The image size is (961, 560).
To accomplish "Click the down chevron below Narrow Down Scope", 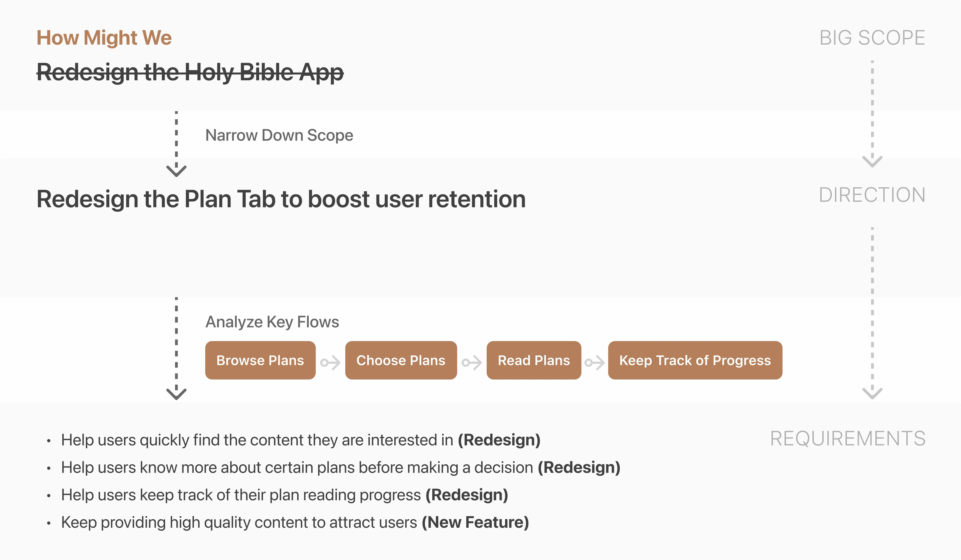I will click(176, 170).
